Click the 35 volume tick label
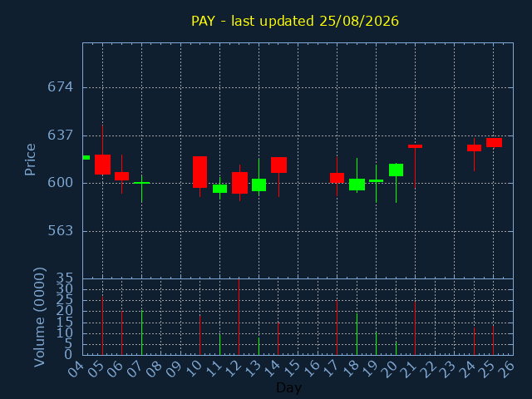The height and width of the screenshot is (399, 532). coord(64,279)
